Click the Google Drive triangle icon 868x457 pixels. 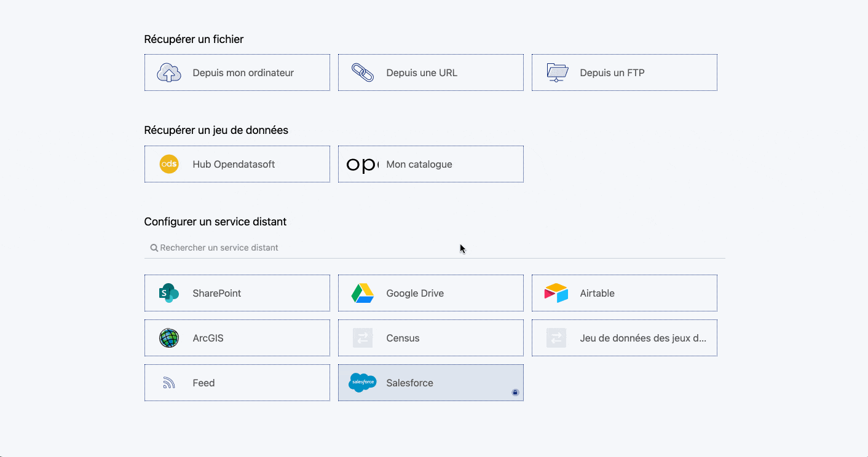363,293
